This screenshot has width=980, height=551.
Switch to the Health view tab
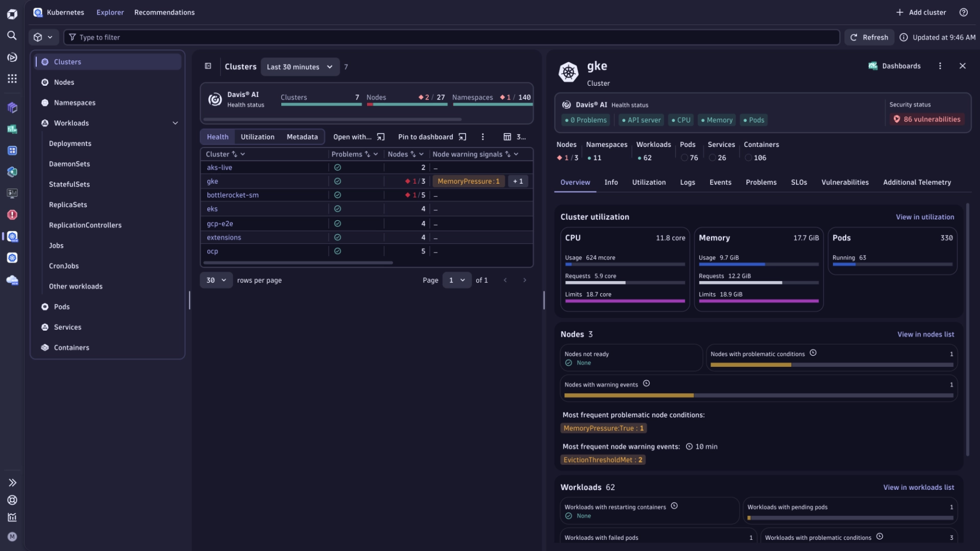[x=217, y=137]
